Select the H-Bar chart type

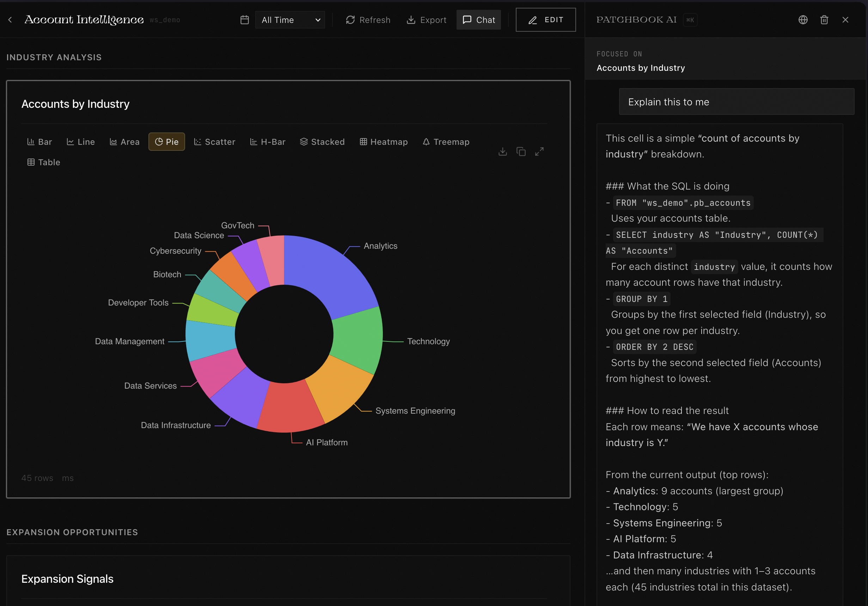(x=268, y=142)
